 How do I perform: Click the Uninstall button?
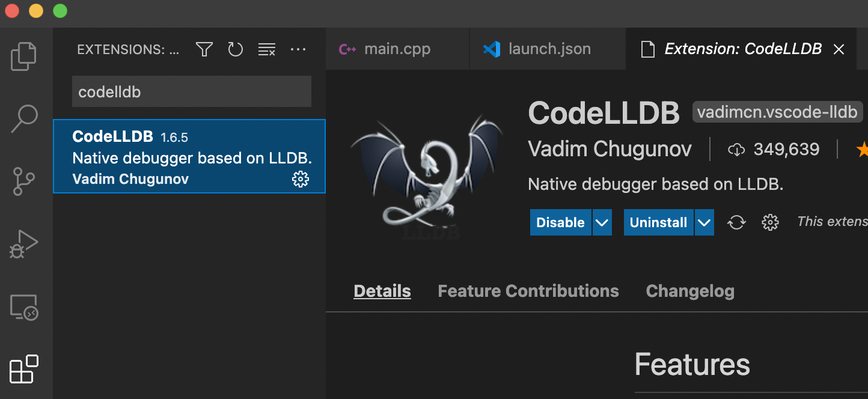[658, 222]
